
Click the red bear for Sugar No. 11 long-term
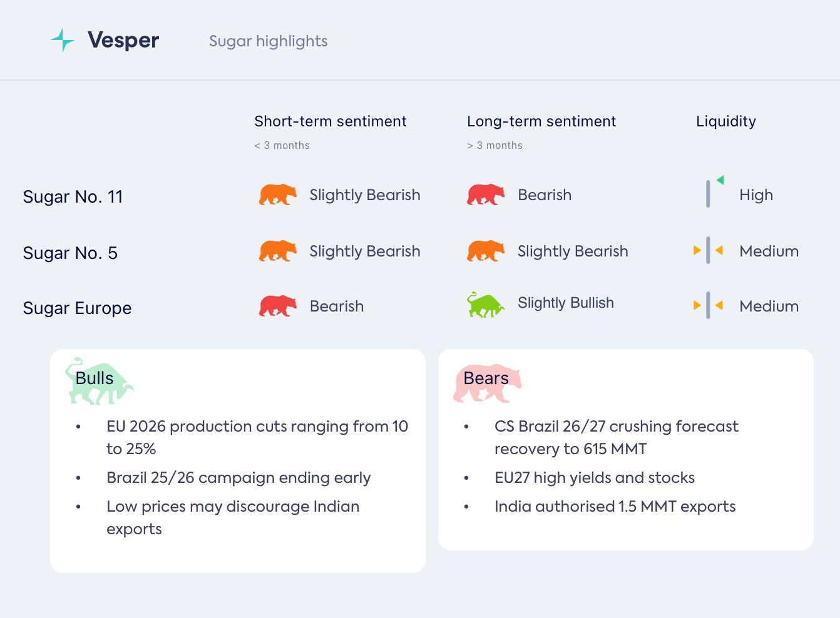485,195
